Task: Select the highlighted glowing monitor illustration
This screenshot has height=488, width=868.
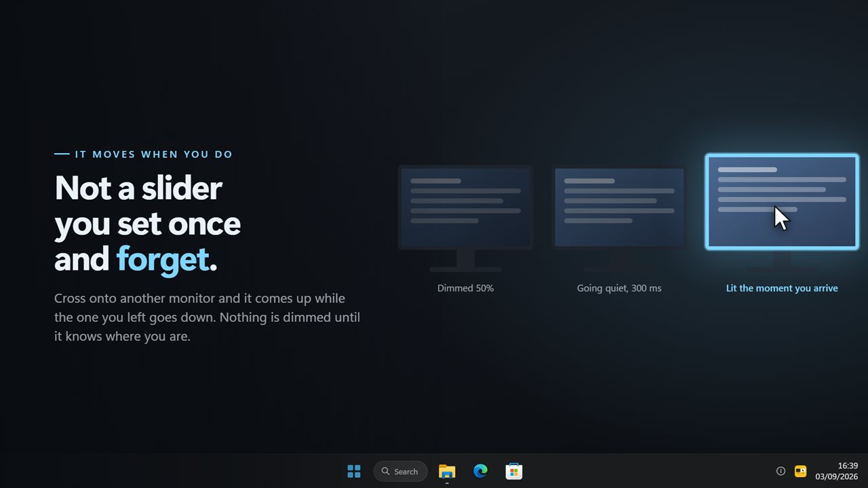Action: [x=782, y=202]
